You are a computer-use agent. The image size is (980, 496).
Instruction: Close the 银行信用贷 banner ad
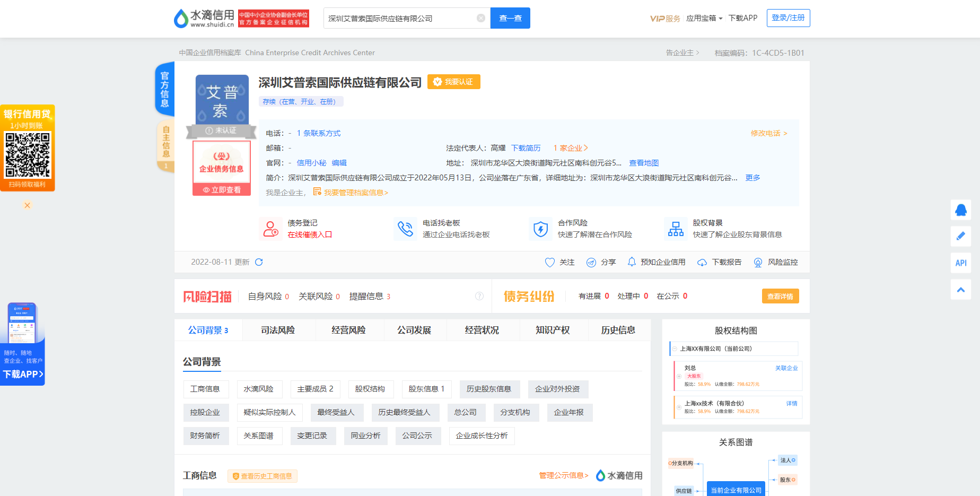pyautogui.click(x=27, y=205)
